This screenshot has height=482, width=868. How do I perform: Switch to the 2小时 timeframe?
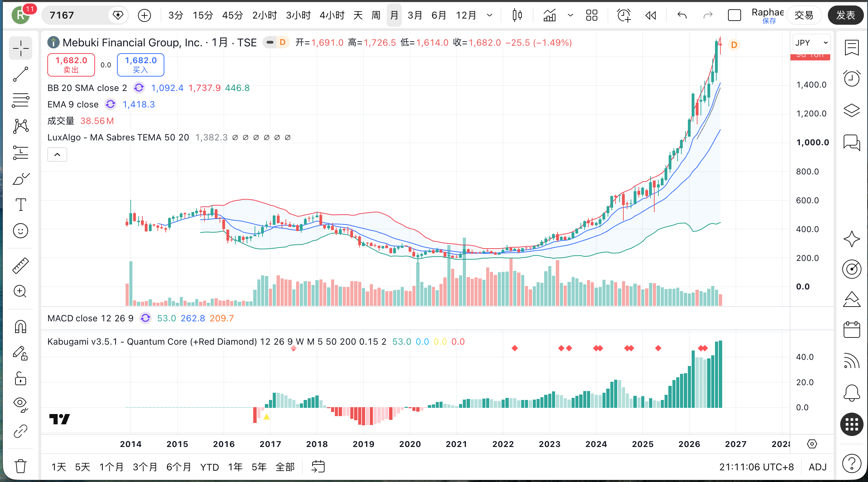tap(265, 15)
